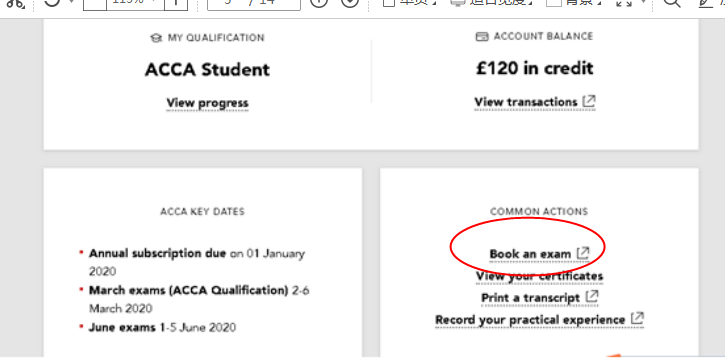Go to the previous page with the up arrow circle
This screenshot has height=360, width=725.
[319, 3]
